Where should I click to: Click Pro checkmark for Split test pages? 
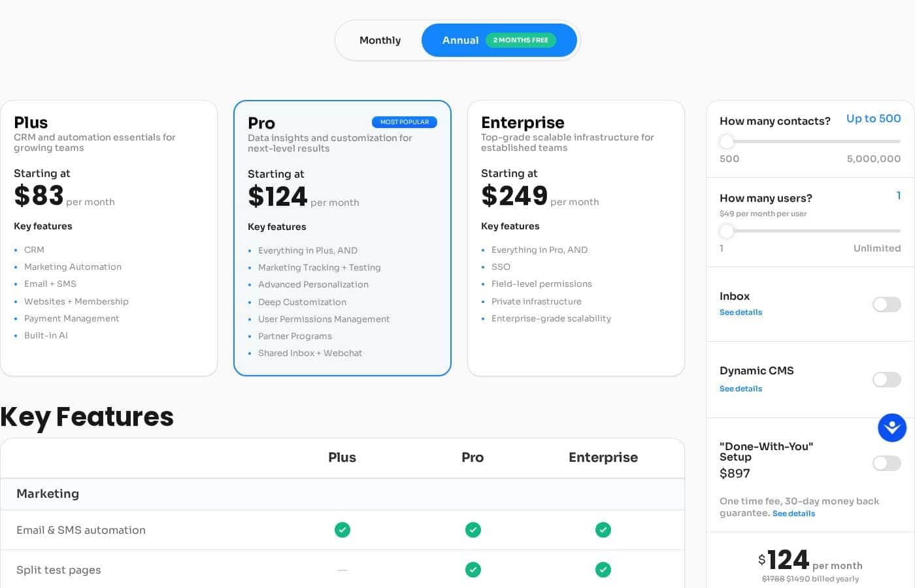coord(473,570)
